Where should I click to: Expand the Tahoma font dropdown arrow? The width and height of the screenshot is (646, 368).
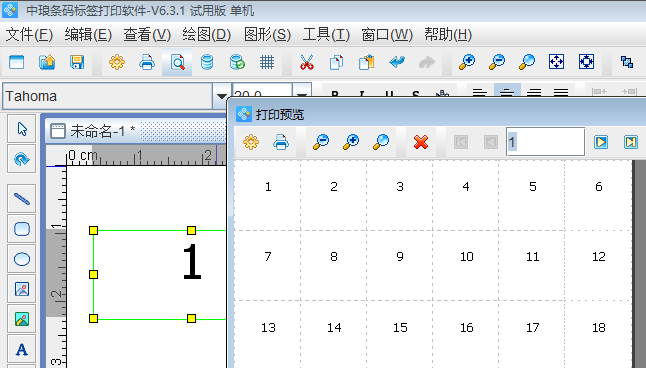coord(222,96)
